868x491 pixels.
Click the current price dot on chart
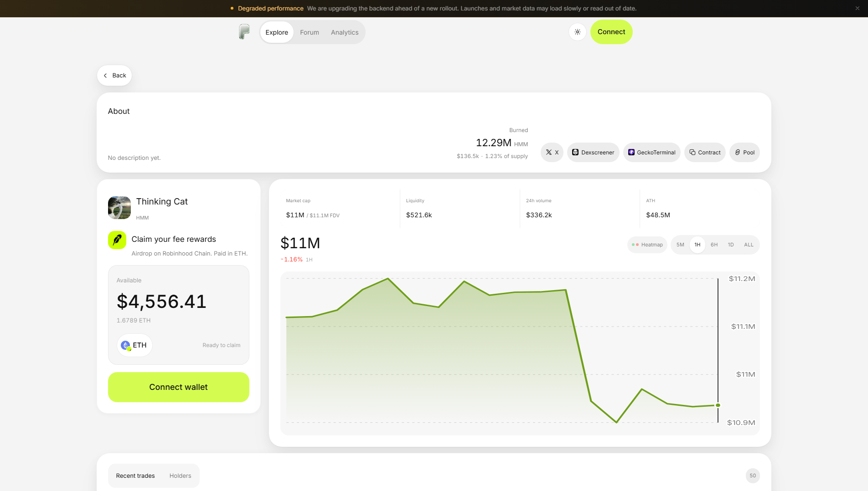(x=718, y=405)
